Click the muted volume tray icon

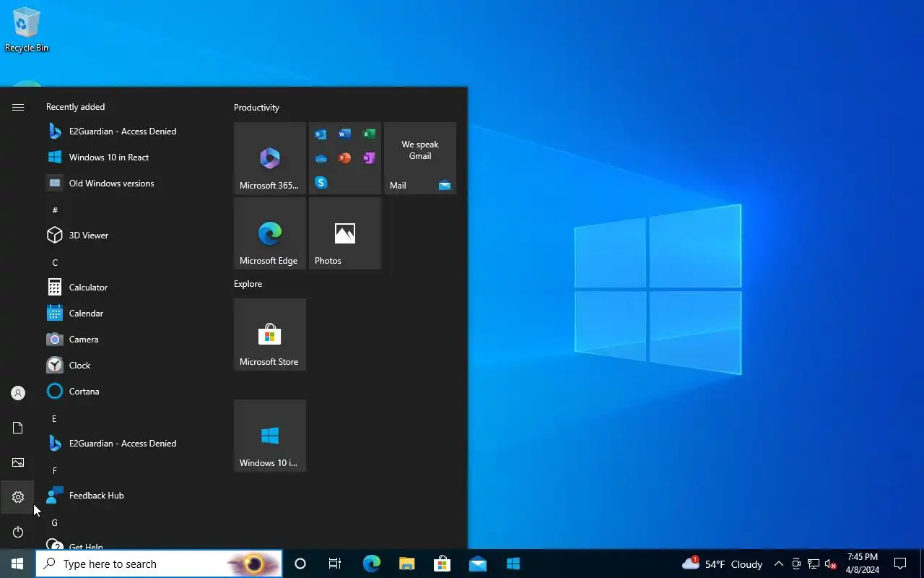point(831,564)
